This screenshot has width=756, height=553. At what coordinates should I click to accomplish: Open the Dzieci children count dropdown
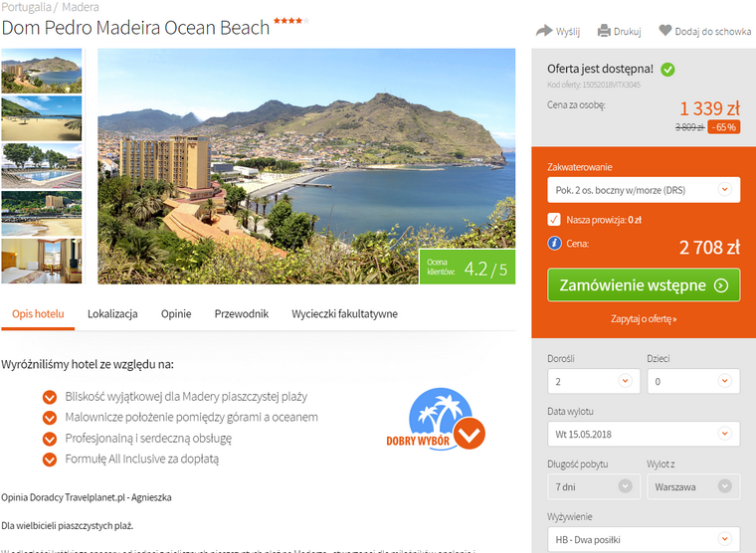click(693, 381)
